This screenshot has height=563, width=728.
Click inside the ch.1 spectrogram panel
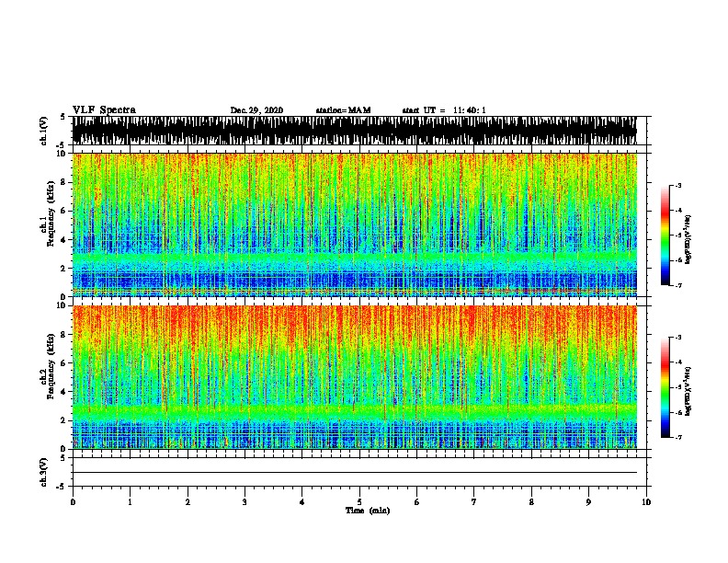[x=354, y=224]
